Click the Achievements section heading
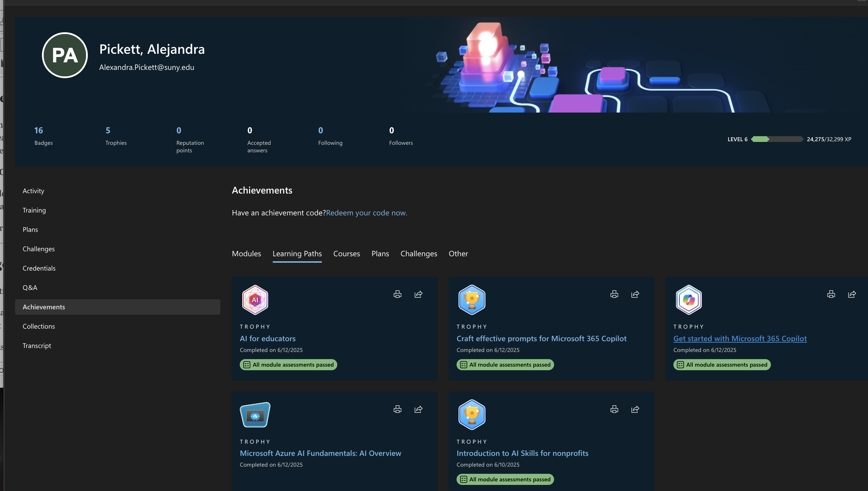Viewport: 868px width, 491px height. tap(262, 190)
